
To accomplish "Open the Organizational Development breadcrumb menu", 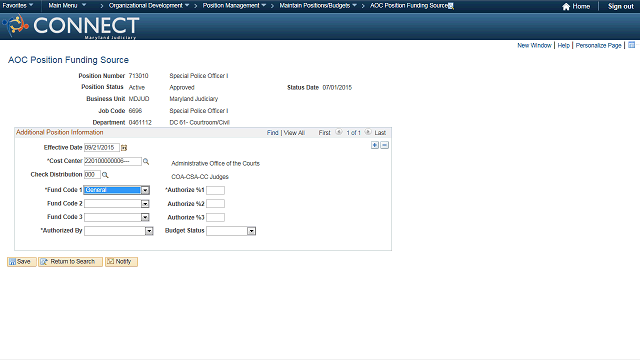I will coord(149,6).
